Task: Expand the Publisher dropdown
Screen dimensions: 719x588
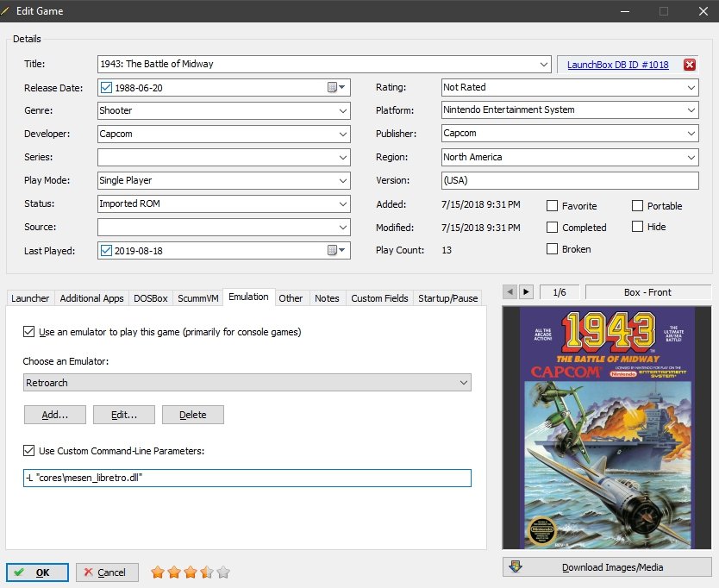Action: [x=691, y=134]
